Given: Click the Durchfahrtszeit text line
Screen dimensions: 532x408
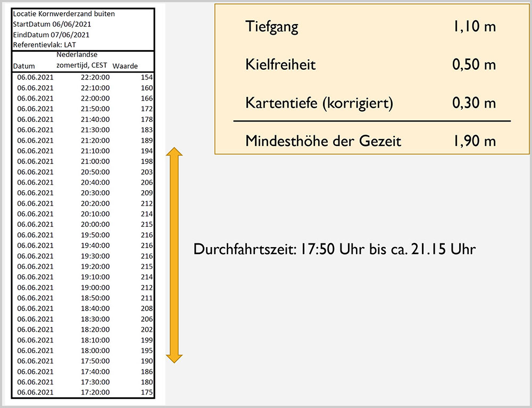Looking at the screenshot, I should 334,249.
